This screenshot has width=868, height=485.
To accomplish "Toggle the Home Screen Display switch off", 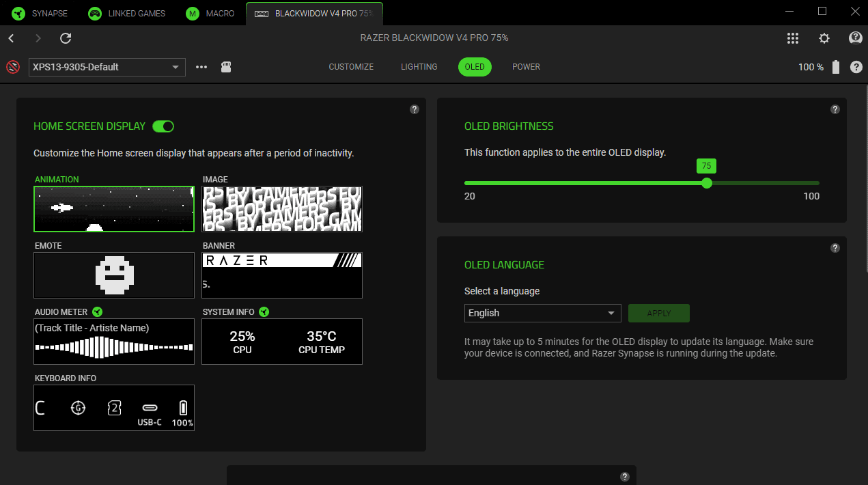I will (163, 126).
